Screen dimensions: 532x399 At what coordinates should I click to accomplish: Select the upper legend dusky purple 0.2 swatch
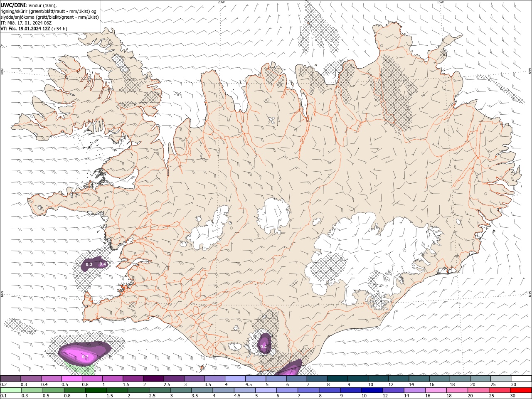pos(10,378)
